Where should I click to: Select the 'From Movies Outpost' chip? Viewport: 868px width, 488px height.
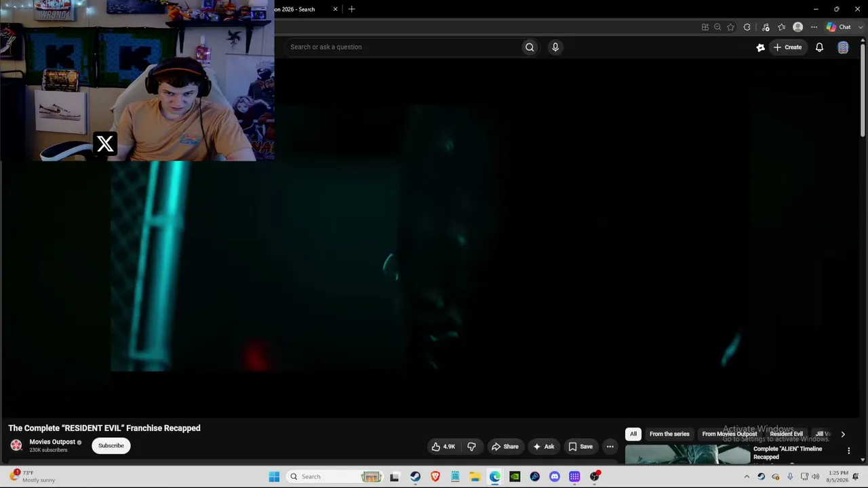pos(730,434)
